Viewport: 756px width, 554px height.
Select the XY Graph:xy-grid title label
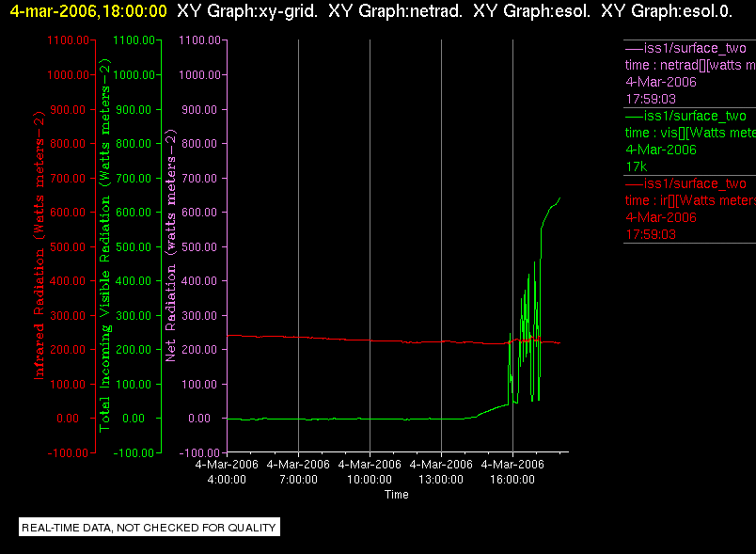point(247,10)
